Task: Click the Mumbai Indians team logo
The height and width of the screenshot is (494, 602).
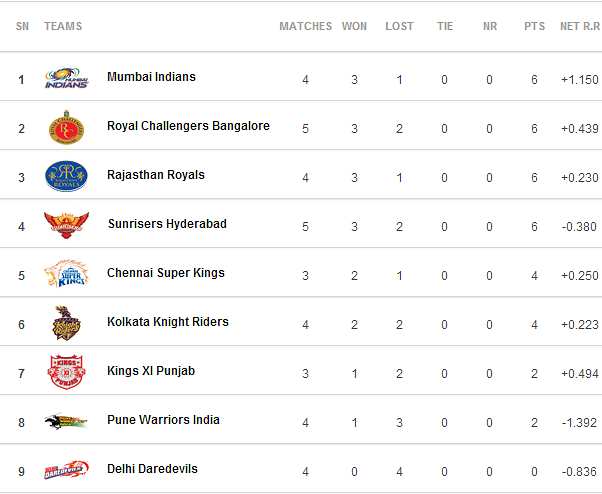Action: (x=66, y=78)
